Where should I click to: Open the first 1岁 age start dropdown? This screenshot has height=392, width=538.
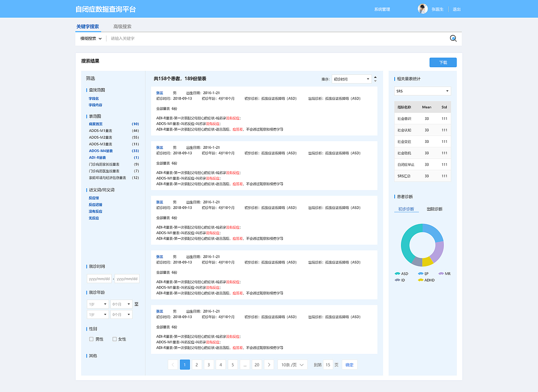pos(98,304)
